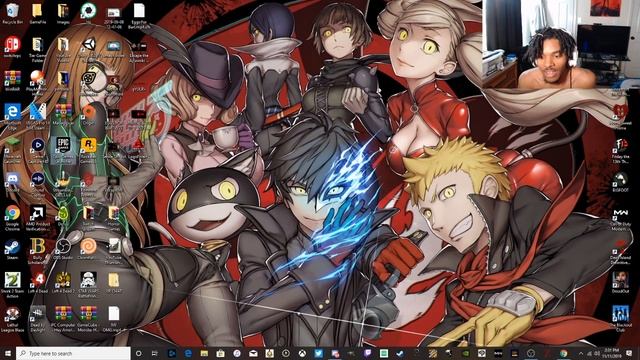Open Dead by Daylight desktop shortcut

click(x=38, y=319)
